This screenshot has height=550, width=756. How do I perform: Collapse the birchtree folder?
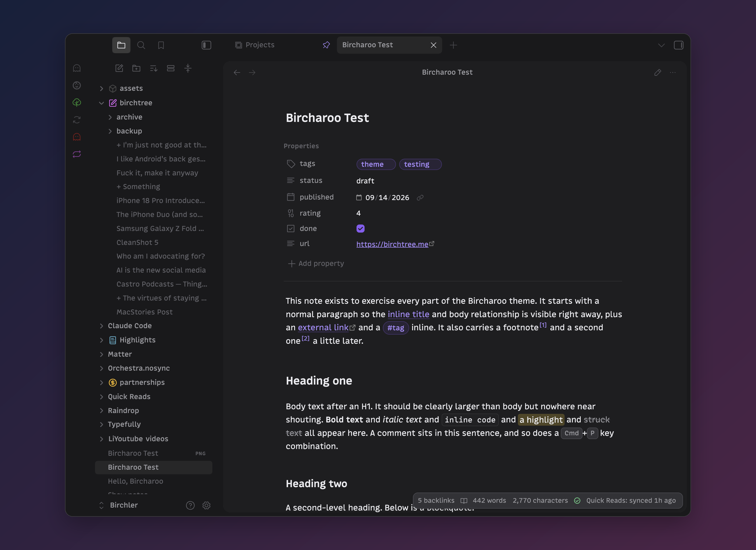point(102,103)
